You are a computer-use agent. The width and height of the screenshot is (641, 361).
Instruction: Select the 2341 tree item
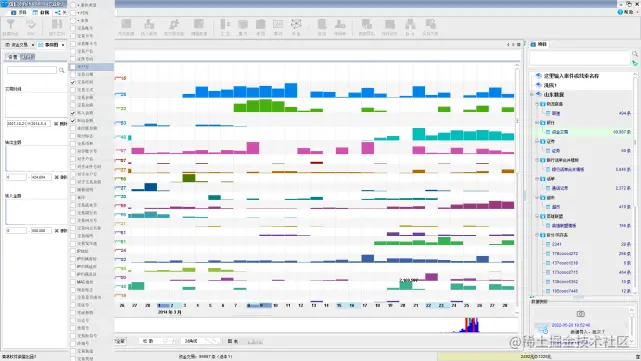pyautogui.click(x=556, y=244)
